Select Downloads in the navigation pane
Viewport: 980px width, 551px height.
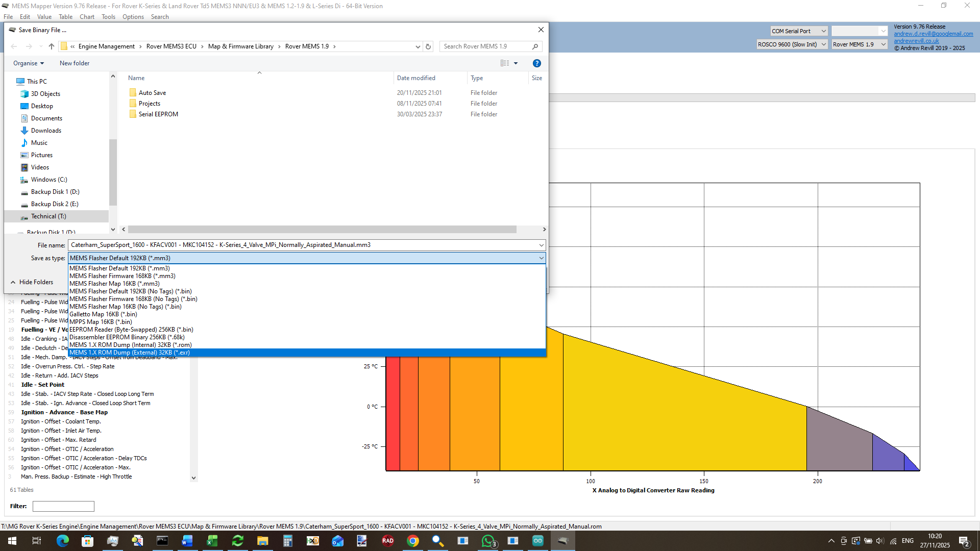[46, 131]
